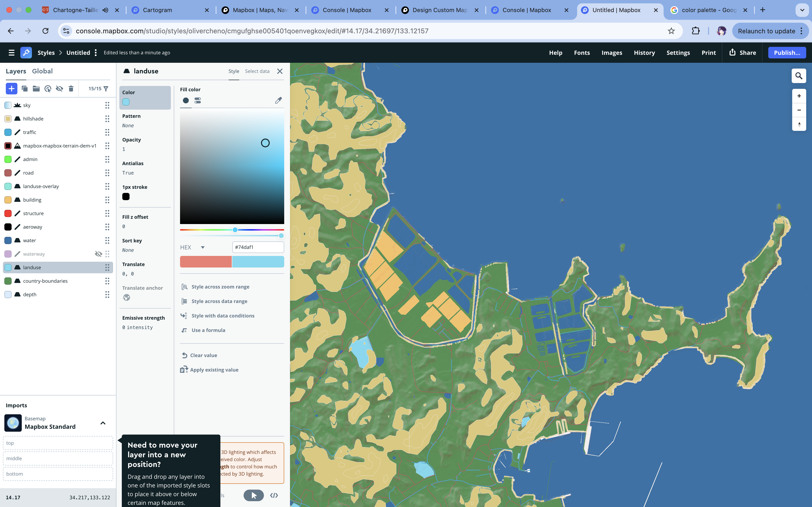The image size is (812, 507).
Task: Open the HEX color format dropdown
Action: tap(202, 247)
